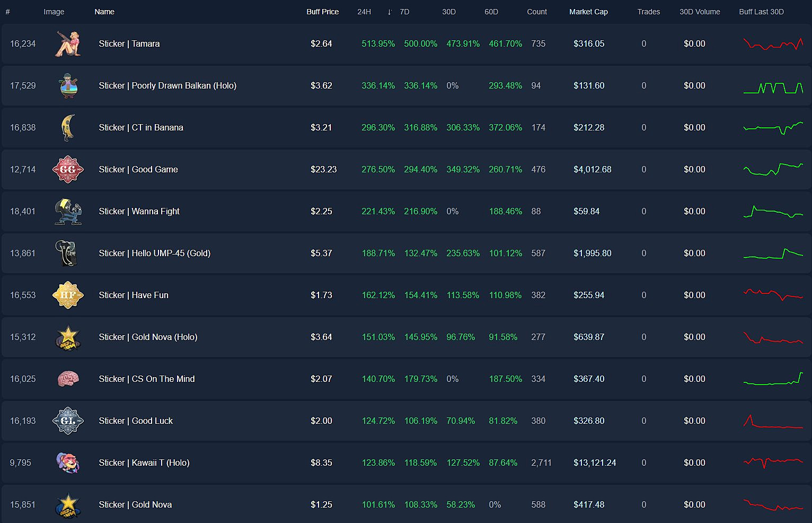
Task: Open the Sticker | Tamara name link
Action: pyautogui.click(x=129, y=43)
